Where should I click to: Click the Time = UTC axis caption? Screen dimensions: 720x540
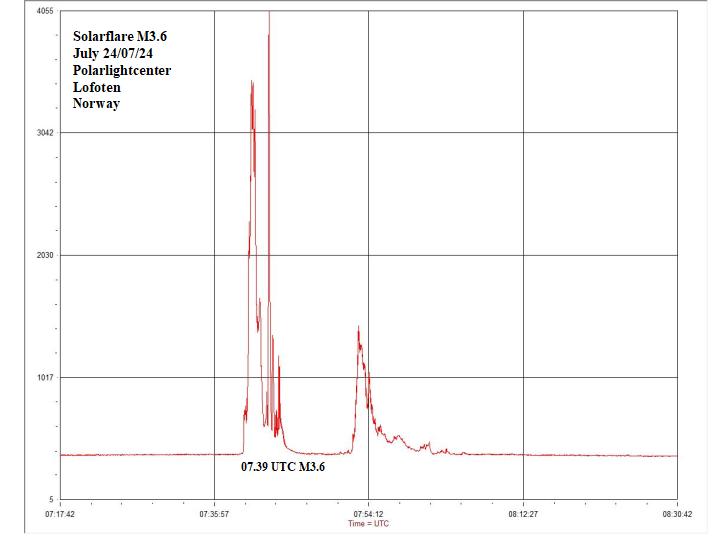point(368,523)
